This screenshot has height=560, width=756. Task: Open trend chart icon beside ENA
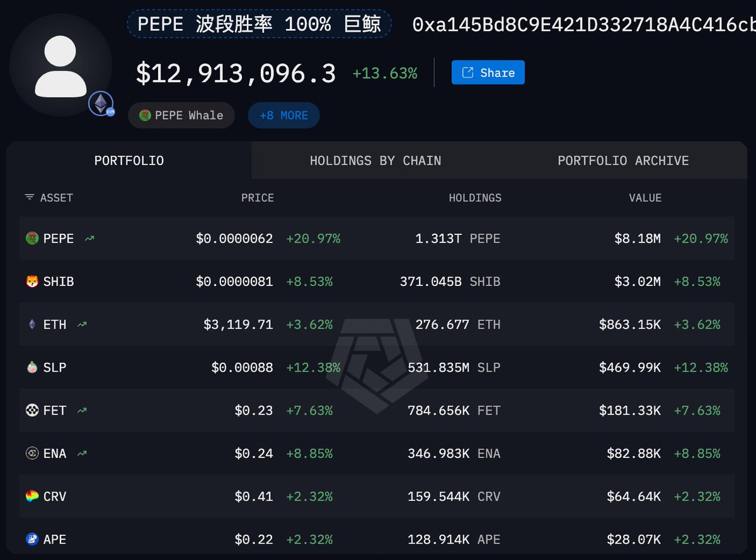point(82,454)
